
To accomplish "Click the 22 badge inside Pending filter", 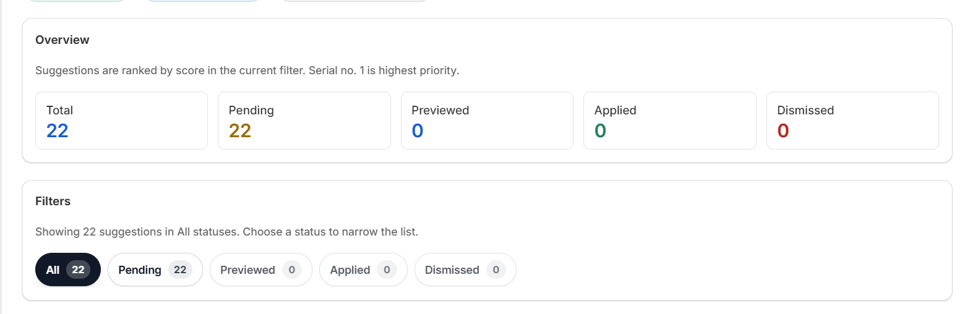I will [x=180, y=269].
